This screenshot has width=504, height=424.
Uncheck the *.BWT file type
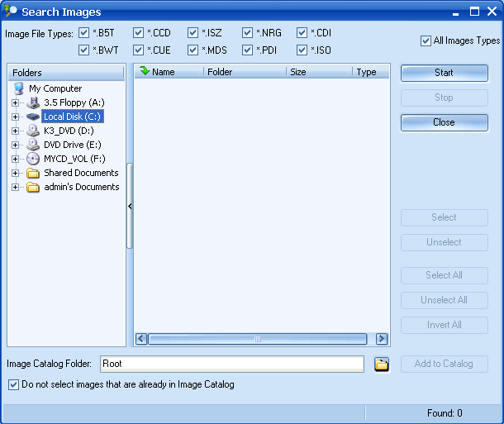[x=84, y=50]
